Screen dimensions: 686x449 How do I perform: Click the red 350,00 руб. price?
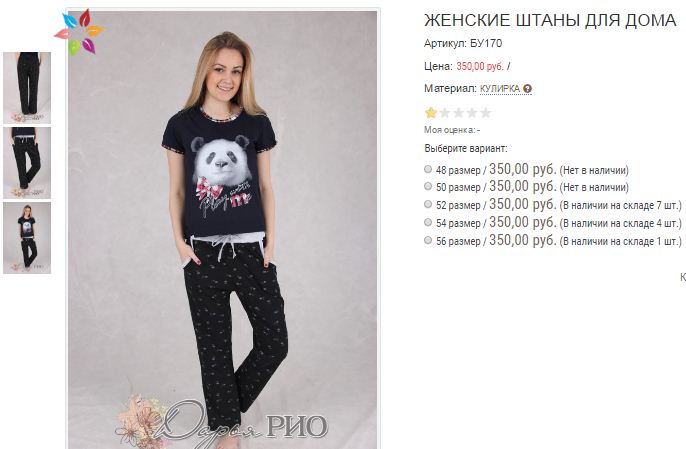pyautogui.click(x=480, y=67)
